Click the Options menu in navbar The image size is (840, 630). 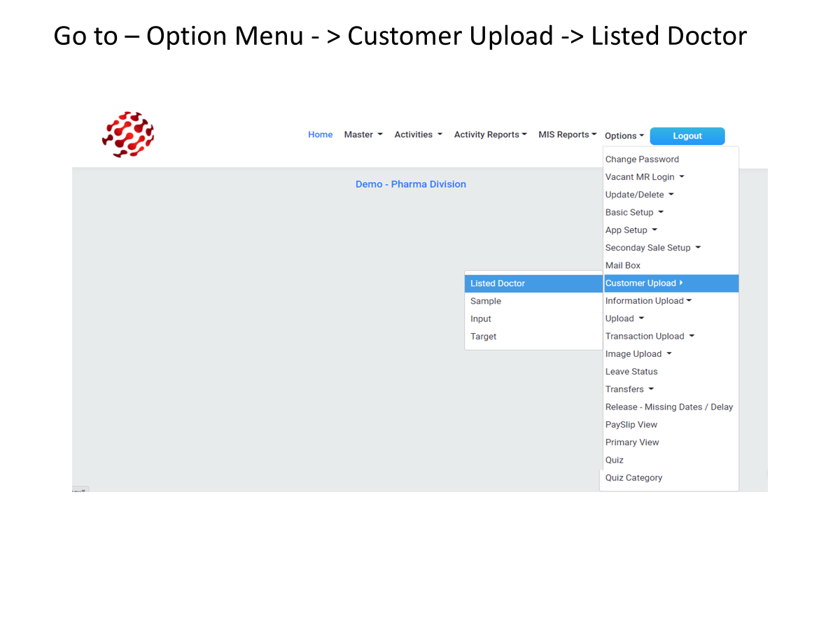[x=624, y=136]
